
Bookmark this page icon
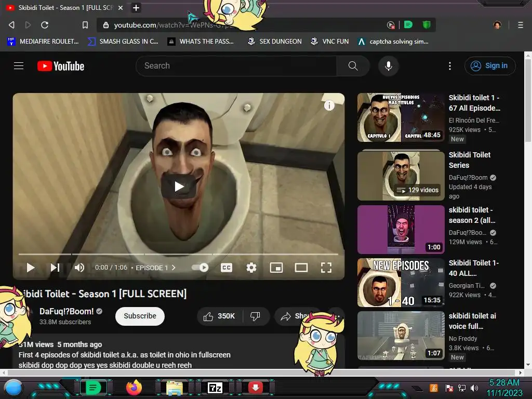(85, 25)
